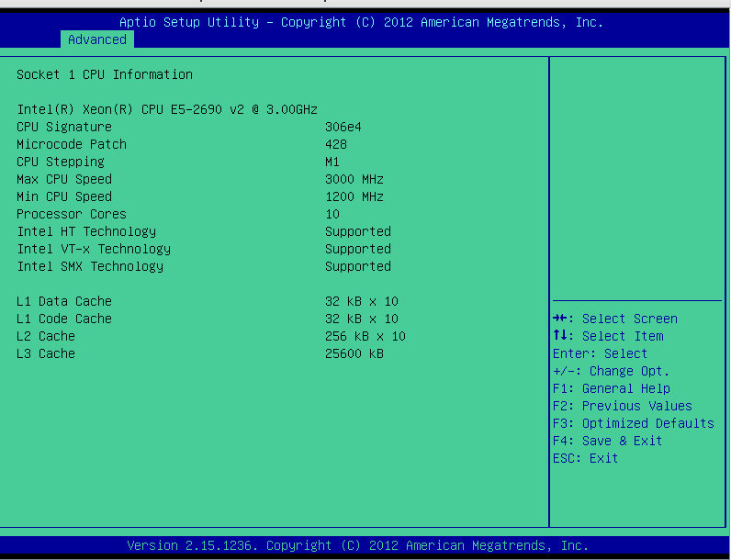Click the +/-: Change Opt. hint
Viewport: 731px width, 560px height.
click(x=612, y=371)
